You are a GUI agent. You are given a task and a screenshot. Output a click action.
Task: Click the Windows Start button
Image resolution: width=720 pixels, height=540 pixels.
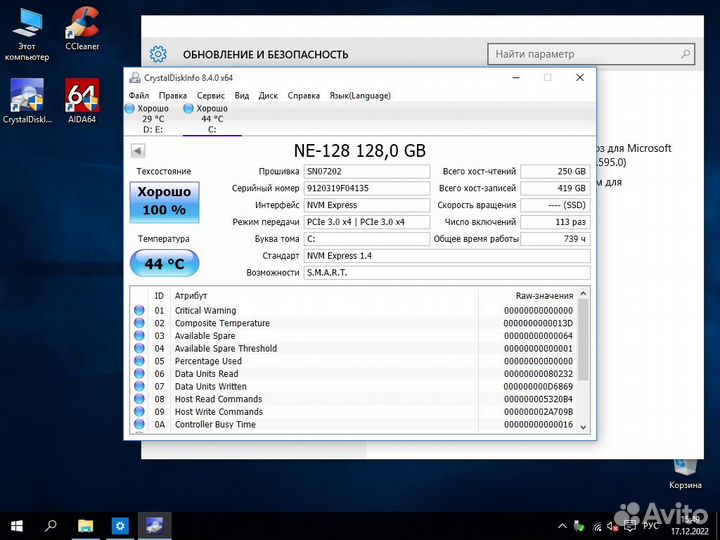(x=17, y=524)
